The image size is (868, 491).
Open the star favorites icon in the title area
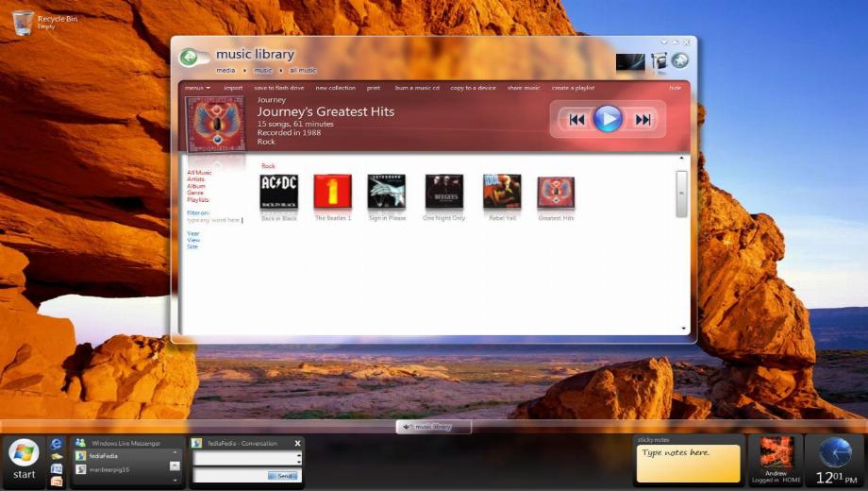(680, 60)
